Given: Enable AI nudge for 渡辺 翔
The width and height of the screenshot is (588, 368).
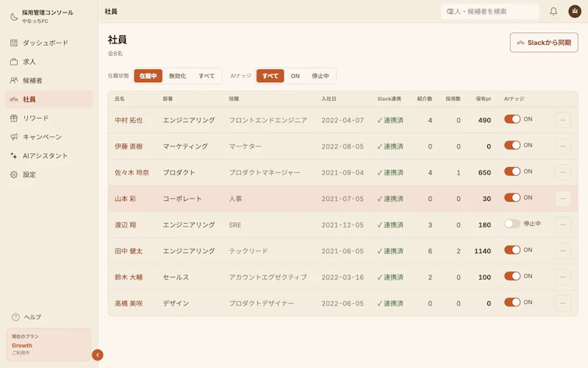Looking at the screenshot, I should pyautogui.click(x=512, y=224).
